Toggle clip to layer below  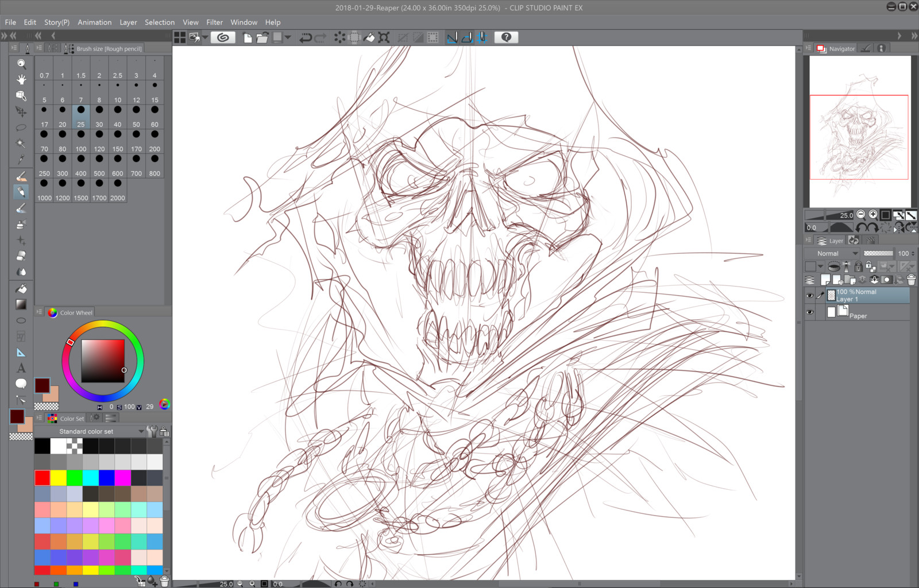coord(834,266)
